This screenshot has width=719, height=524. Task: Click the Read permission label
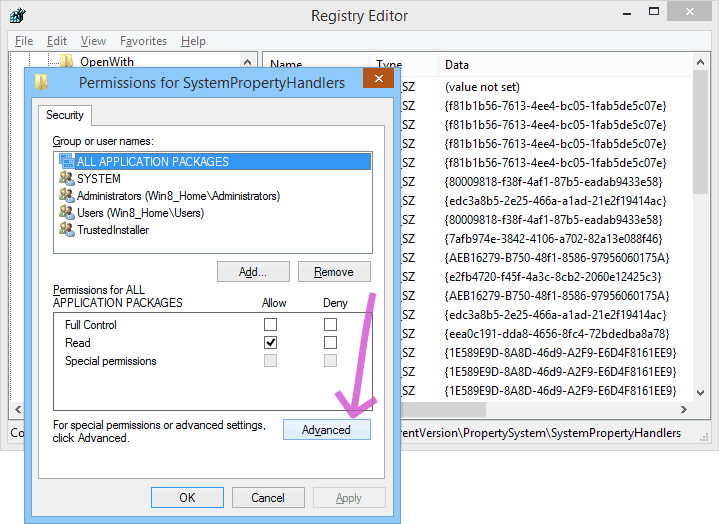(x=77, y=342)
